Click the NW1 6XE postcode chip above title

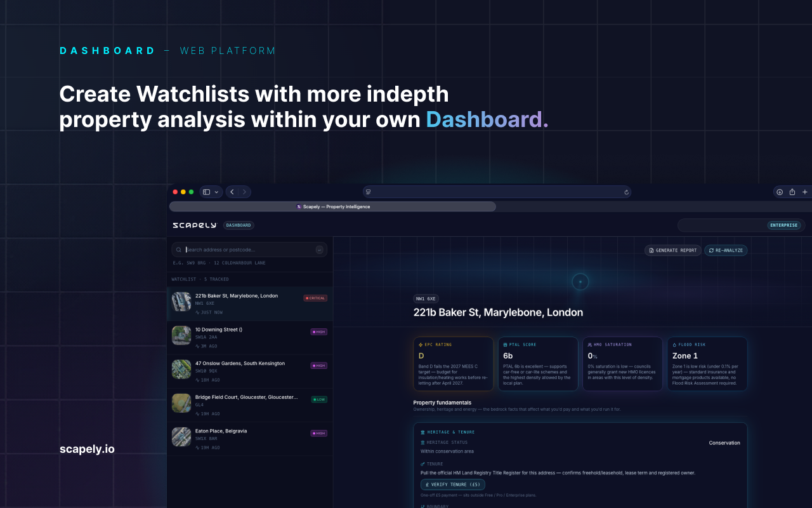pyautogui.click(x=426, y=298)
